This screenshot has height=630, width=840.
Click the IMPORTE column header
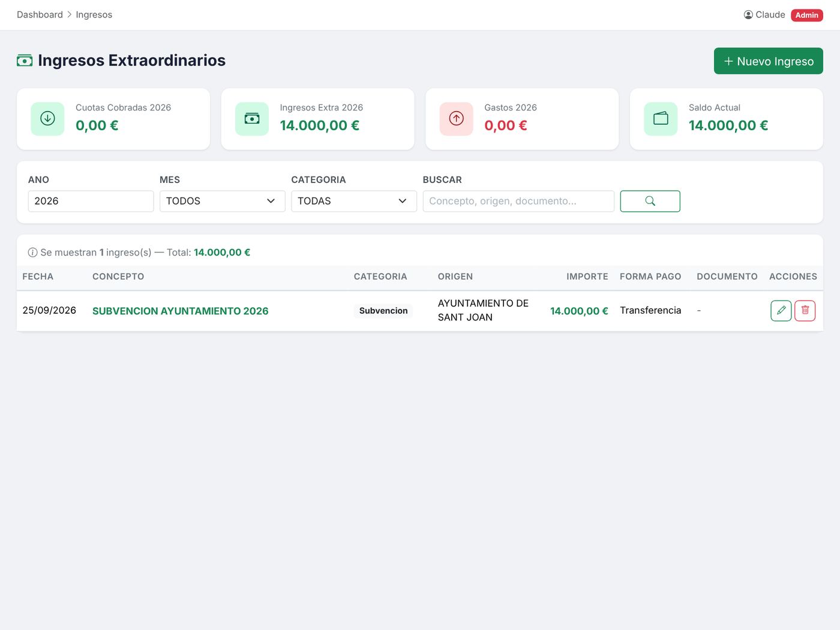point(587,277)
